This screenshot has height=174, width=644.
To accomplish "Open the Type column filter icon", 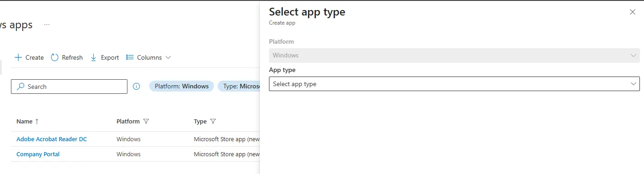I will (x=213, y=122).
